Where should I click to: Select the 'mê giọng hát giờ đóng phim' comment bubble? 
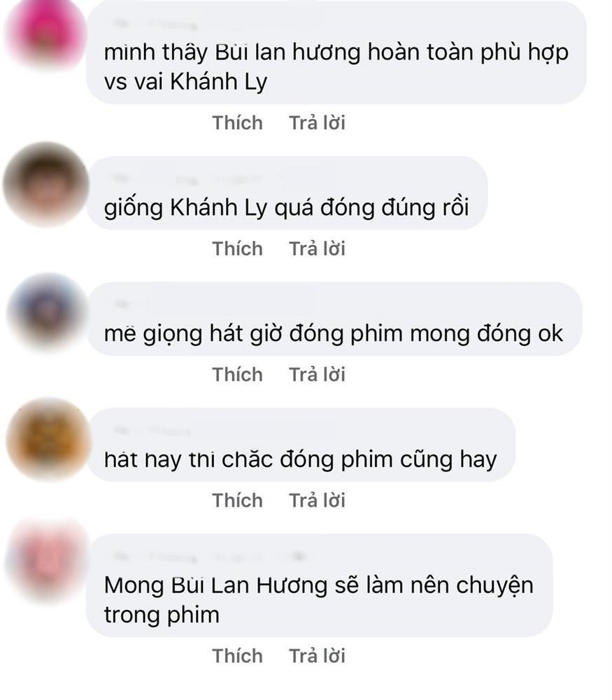pyautogui.click(x=334, y=318)
